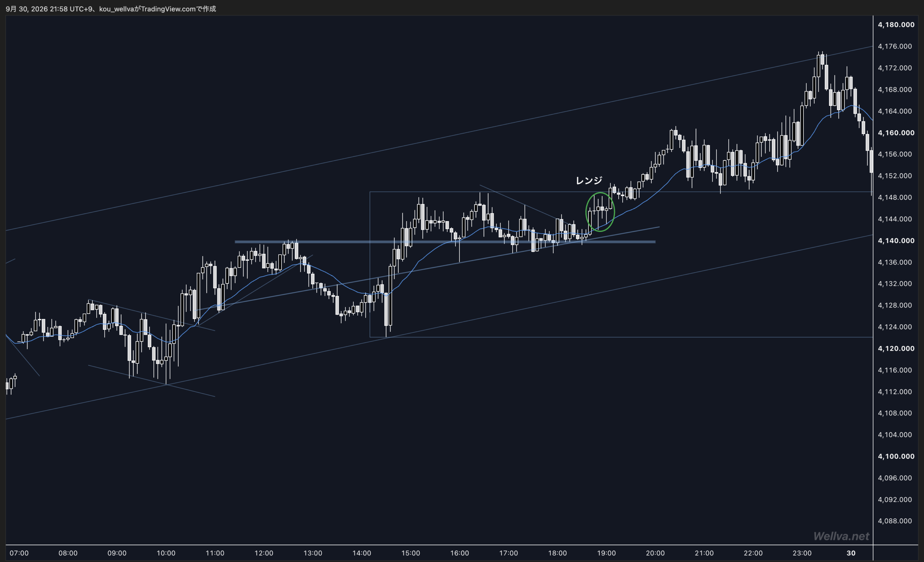The width and height of the screenshot is (924, 562).
Task: Click the 4,112.000 price axis label
Action: (x=894, y=392)
